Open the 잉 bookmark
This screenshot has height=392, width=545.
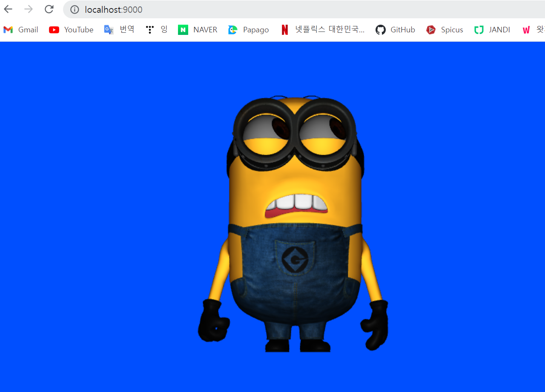[156, 30]
